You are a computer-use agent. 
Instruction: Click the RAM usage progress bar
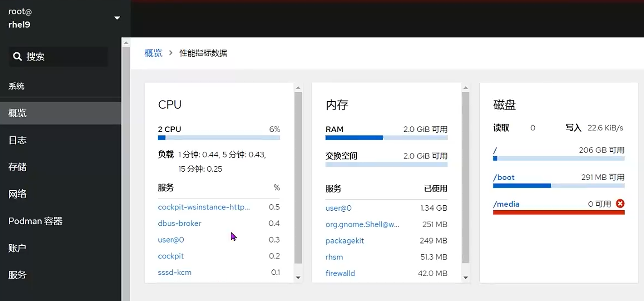click(x=386, y=138)
